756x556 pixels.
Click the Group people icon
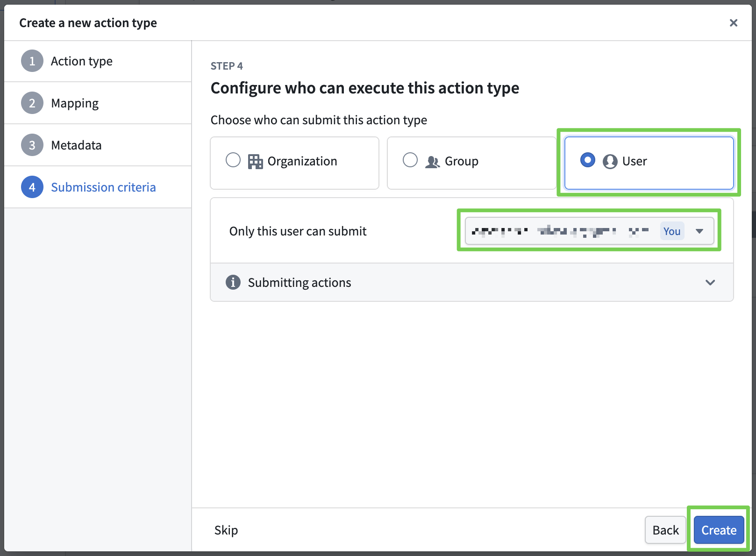point(432,162)
